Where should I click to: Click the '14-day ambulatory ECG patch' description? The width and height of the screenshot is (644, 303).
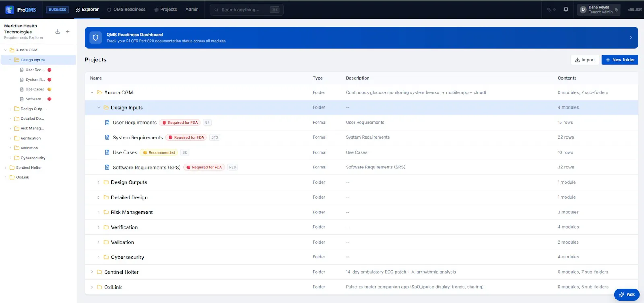[400, 272]
